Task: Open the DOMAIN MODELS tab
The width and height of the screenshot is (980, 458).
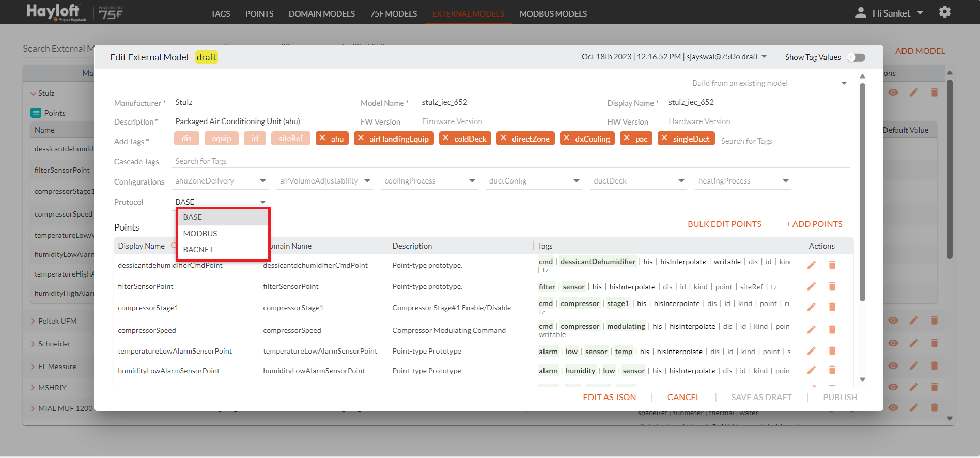Action: point(322,13)
